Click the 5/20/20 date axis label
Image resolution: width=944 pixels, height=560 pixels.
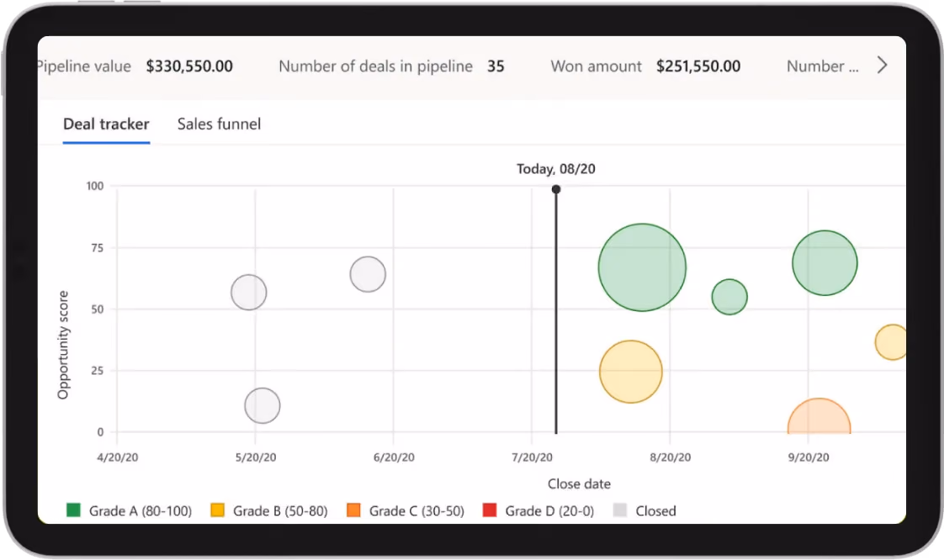pos(256,457)
